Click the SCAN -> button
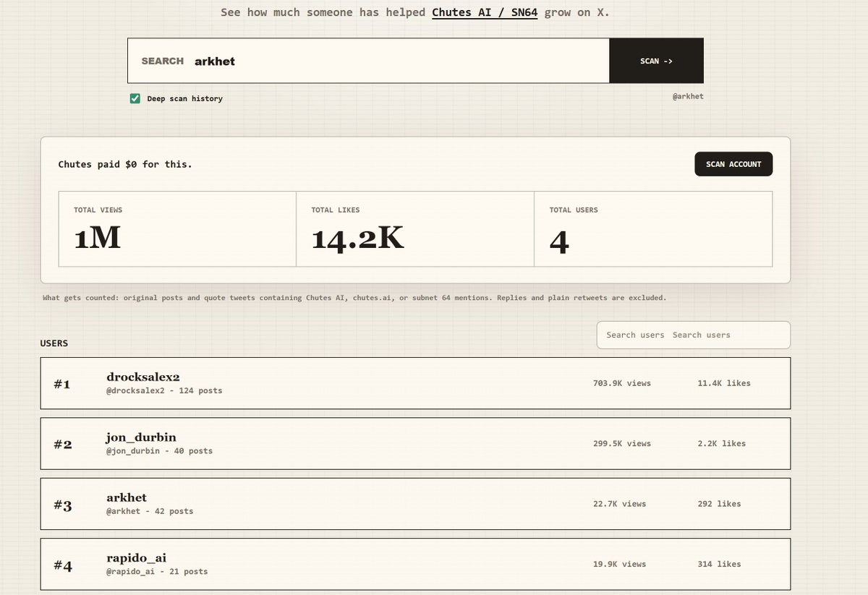The height and width of the screenshot is (595, 868). (656, 61)
